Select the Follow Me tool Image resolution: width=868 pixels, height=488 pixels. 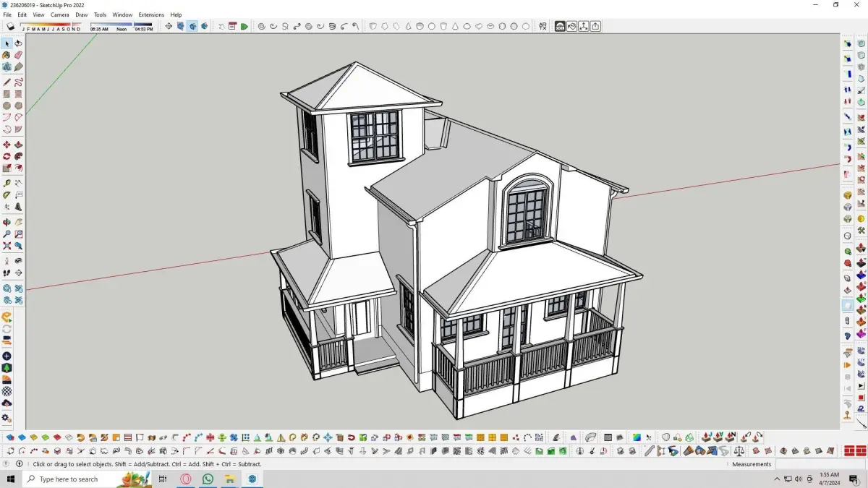click(18, 156)
